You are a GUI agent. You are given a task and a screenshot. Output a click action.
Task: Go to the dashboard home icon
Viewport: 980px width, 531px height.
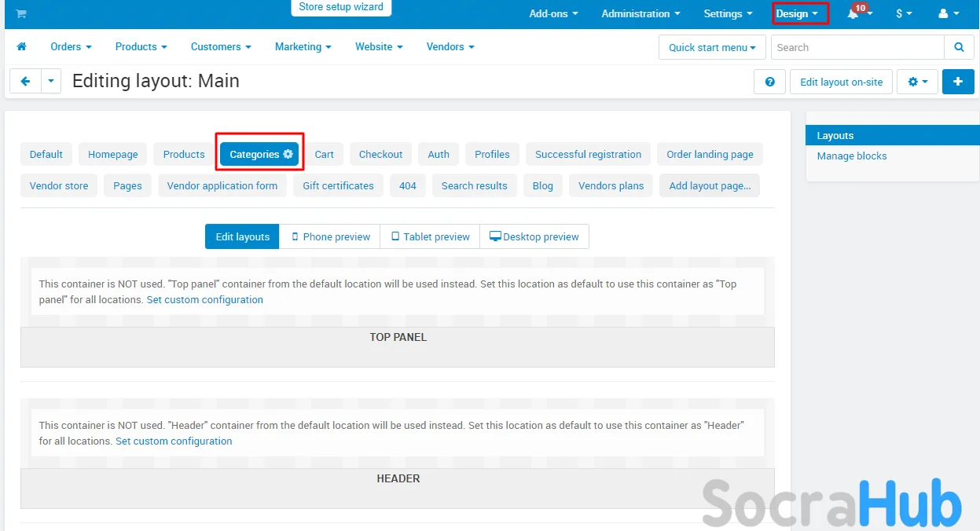tap(22, 47)
